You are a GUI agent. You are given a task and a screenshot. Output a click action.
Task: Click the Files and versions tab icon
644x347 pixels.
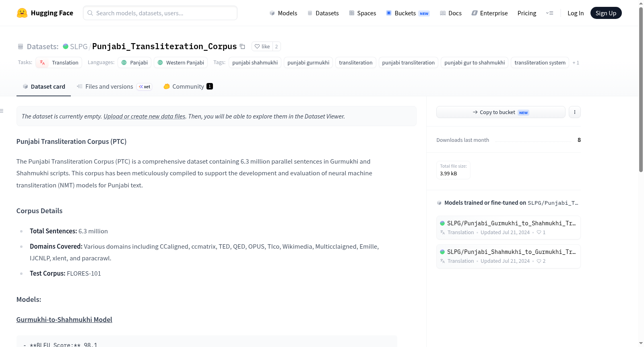tap(80, 86)
